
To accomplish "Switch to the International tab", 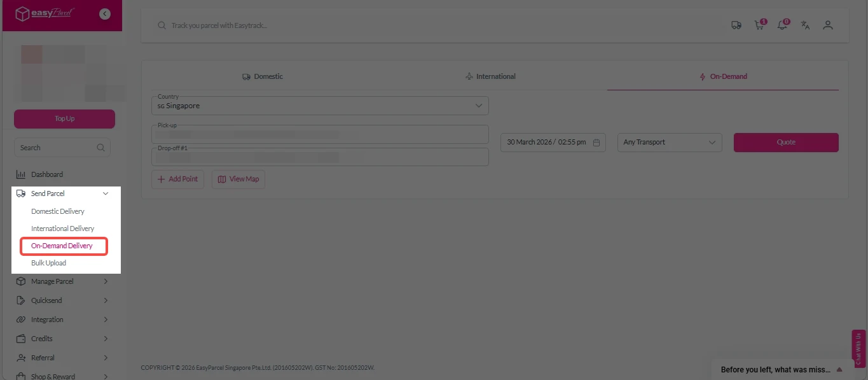I will (490, 76).
